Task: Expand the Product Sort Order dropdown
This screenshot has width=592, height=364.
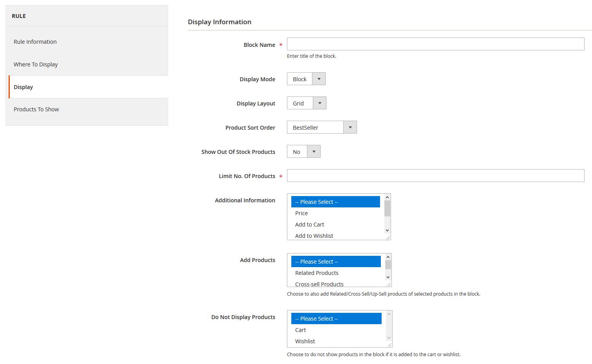Action: tap(321, 127)
